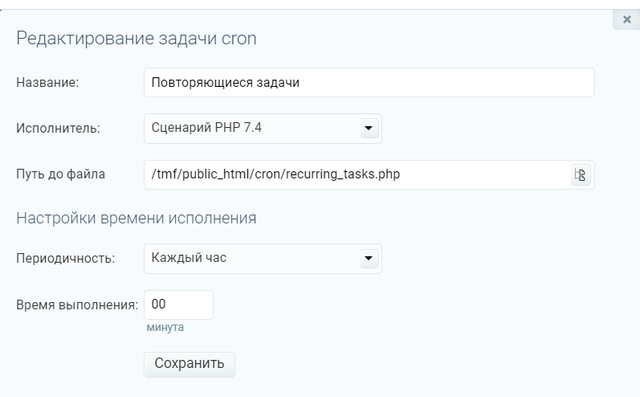Viewport: 640px width, 397px height.
Task: Click the 'Настройки времени исполнения' heading
Action: 136,218
